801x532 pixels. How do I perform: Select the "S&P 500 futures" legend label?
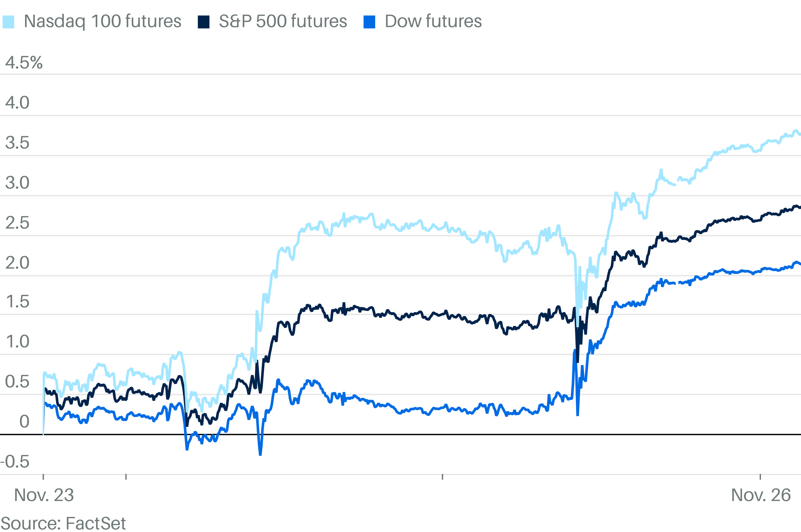(x=283, y=21)
